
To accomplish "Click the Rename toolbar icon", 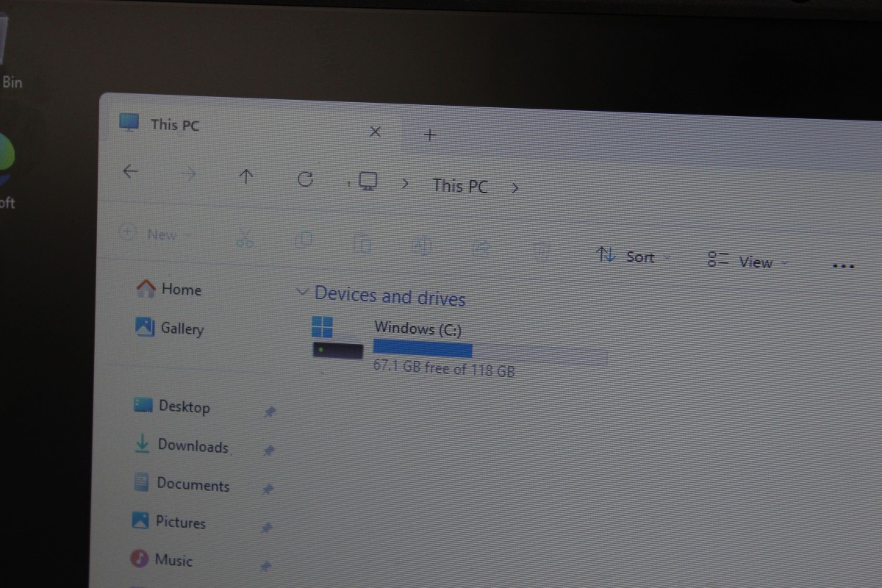I will pyautogui.click(x=421, y=246).
